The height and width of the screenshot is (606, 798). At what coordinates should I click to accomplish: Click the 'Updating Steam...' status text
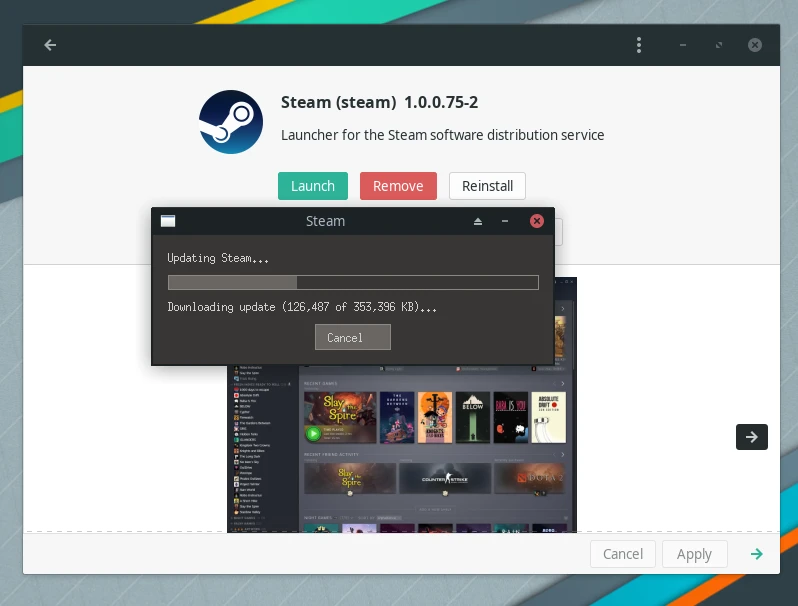(218, 258)
